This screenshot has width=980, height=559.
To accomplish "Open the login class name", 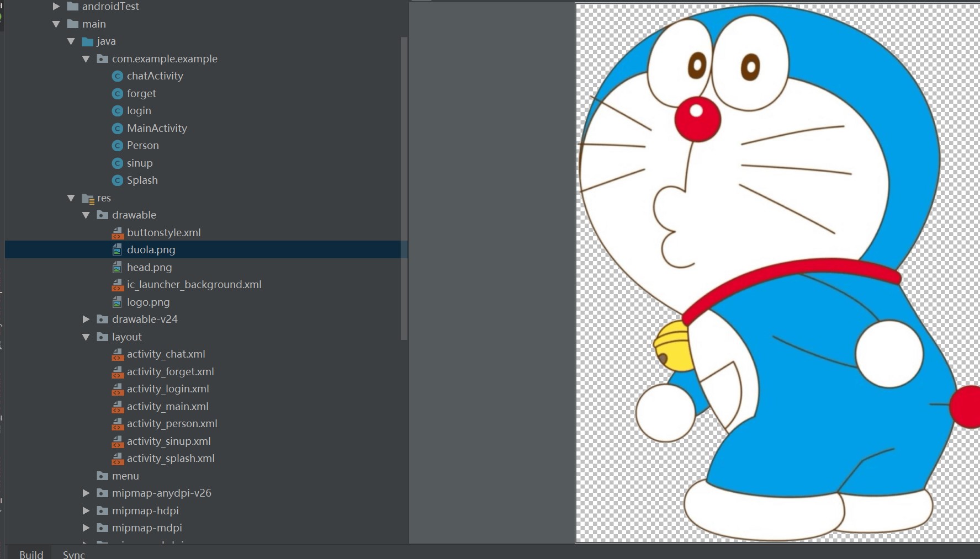I will pyautogui.click(x=139, y=111).
